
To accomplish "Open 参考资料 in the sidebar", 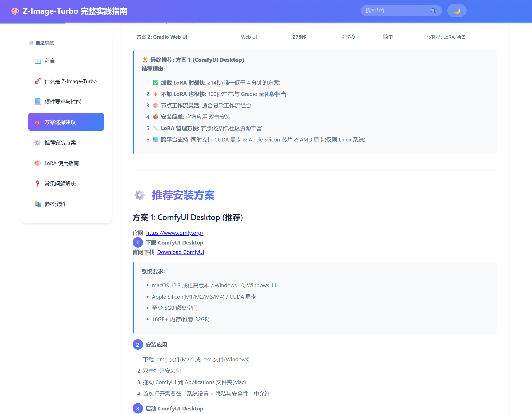I will tap(66, 204).
